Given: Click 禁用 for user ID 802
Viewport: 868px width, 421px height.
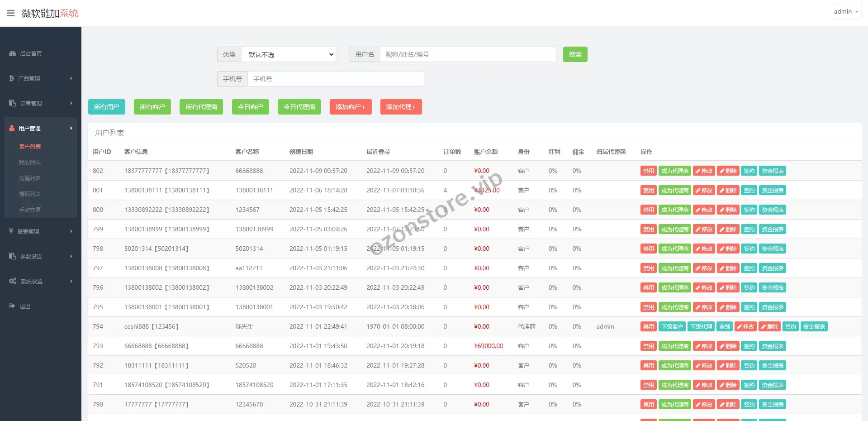Looking at the screenshot, I should point(648,171).
